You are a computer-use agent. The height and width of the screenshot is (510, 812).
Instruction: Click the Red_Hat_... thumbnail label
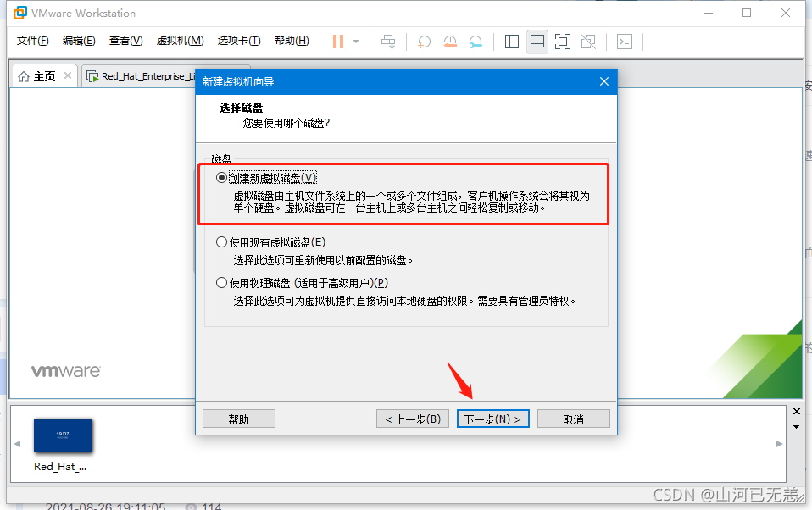tap(60, 467)
